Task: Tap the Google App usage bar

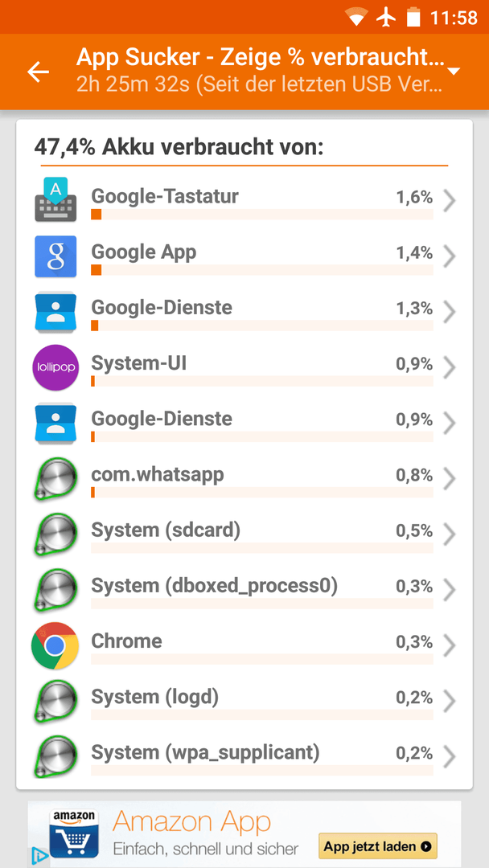Action: [x=262, y=269]
